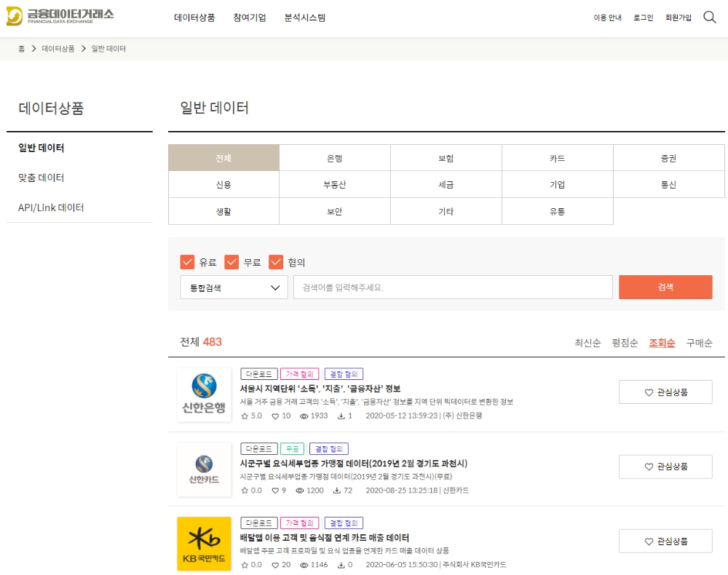Image resolution: width=728 pixels, height=575 pixels.
Task: Click the 데이터상품 breadcrumb link
Action: pos(58,49)
